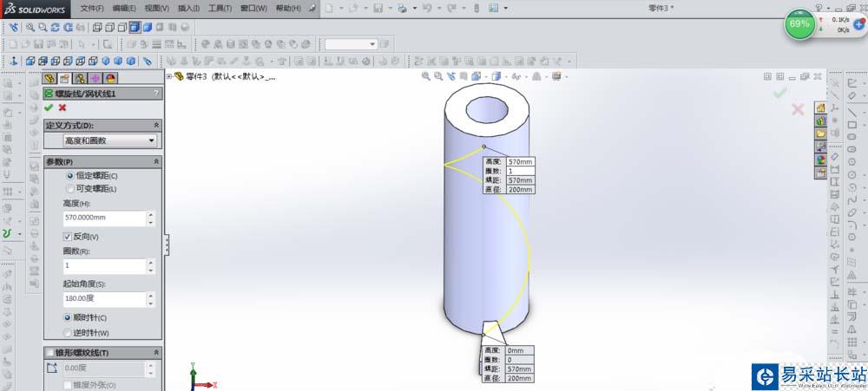This screenshot has width=868, height=391.
Task: Open the 定义方式 dropdown set to 高度和圈数
Action: click(x=109, y=141)
